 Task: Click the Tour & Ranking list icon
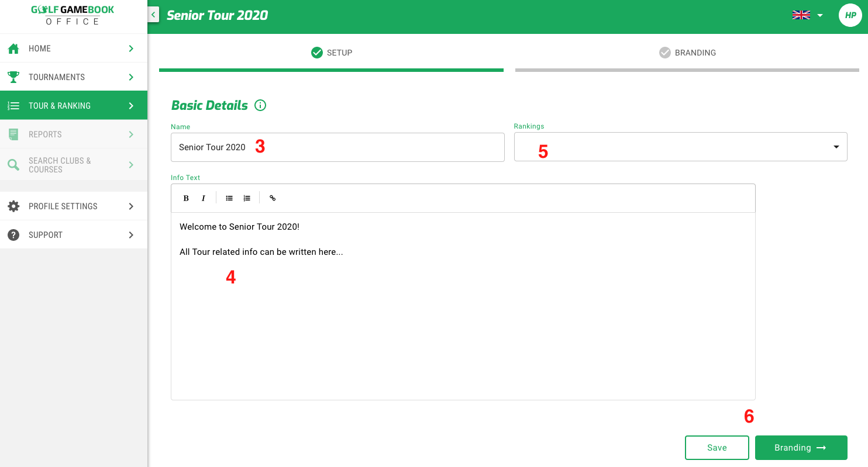(13, 106)
